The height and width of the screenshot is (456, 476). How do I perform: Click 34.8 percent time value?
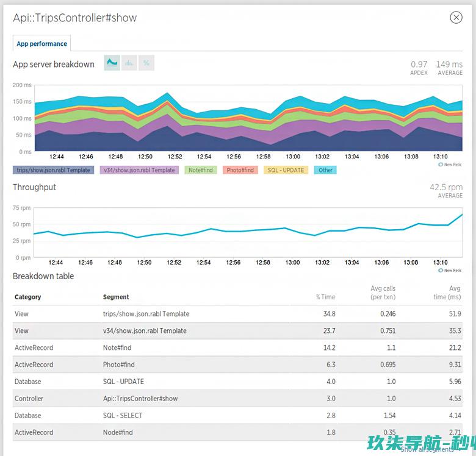pyautogui.click(x=330, y=314)
